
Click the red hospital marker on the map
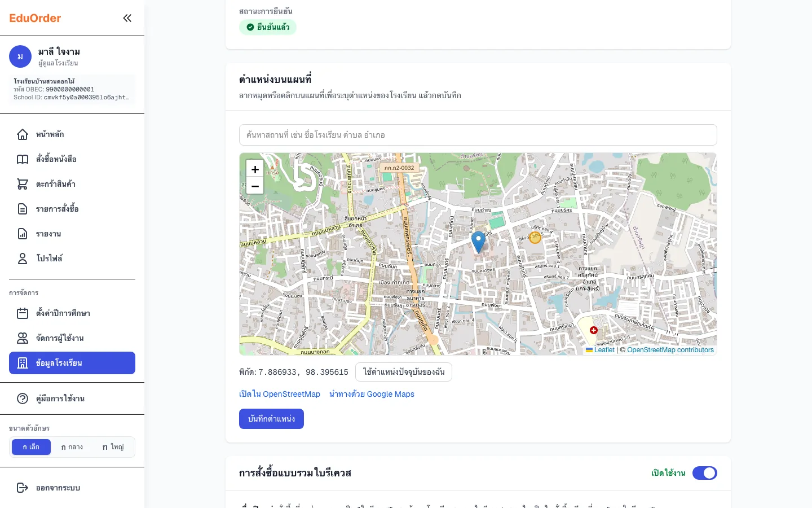[594, 330]
